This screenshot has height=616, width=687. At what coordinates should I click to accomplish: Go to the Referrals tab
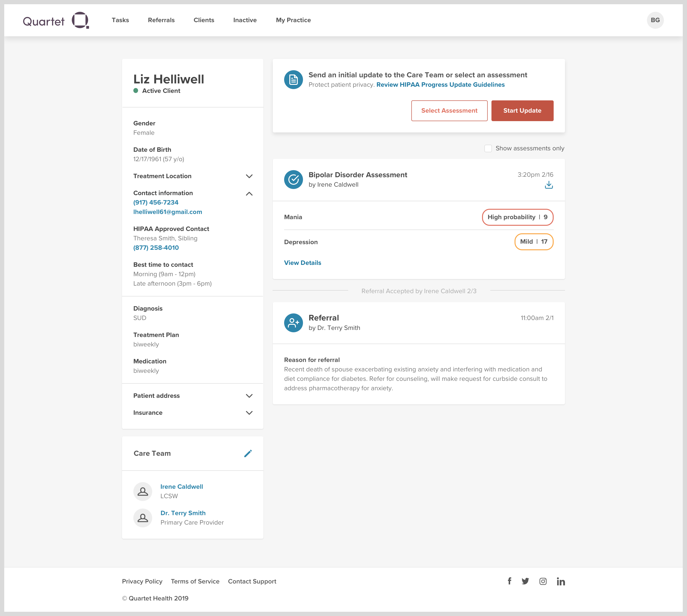tap(161, 20)
